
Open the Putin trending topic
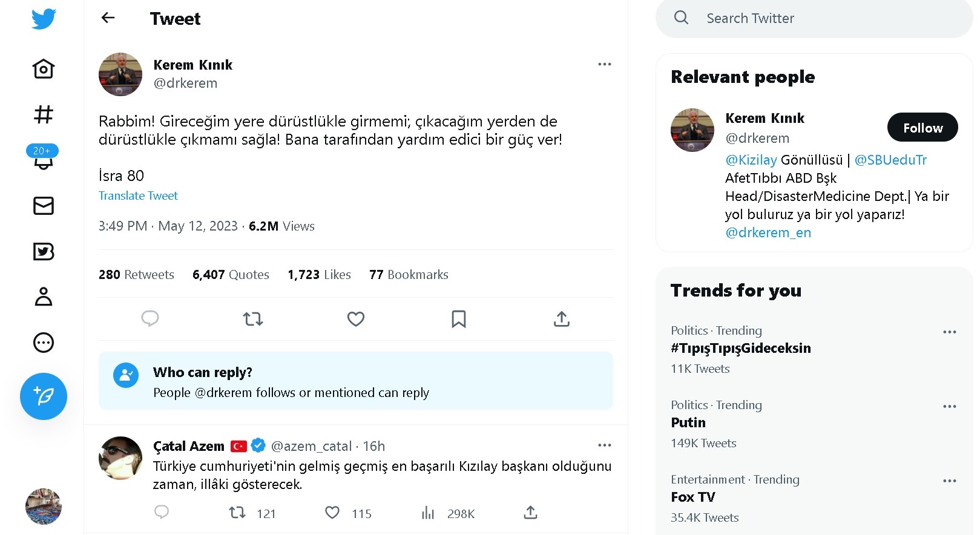point(688,422)
